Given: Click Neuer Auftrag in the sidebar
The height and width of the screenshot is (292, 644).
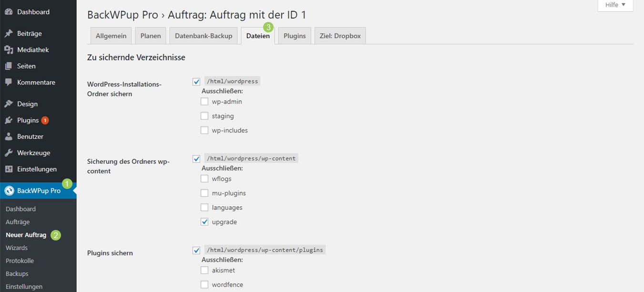Looking at the screenshot, I should [x=26, y=235].
